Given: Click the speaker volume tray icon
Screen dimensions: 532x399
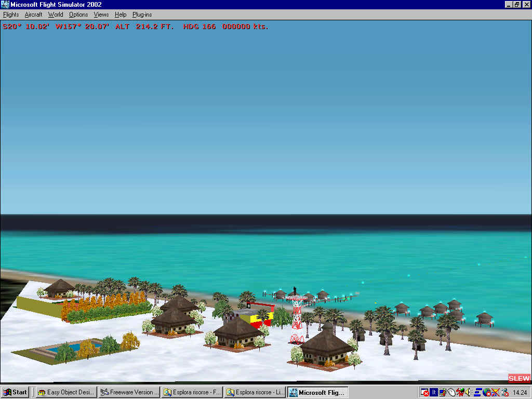Looking at the screenshot, I should pyautogui.click(x=467, y=392).
